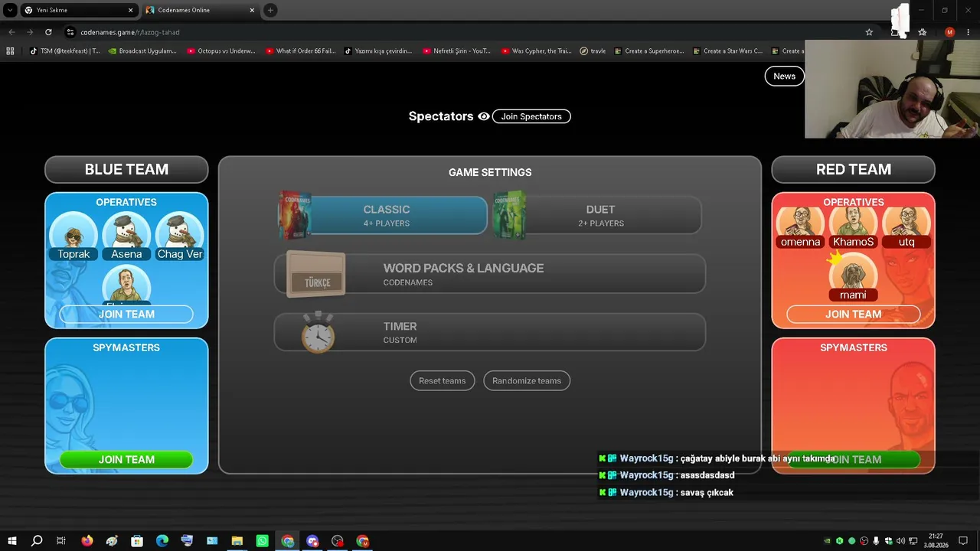980x551 pixels.
Task: Select the Duet game mode
Action: (600, 215)
